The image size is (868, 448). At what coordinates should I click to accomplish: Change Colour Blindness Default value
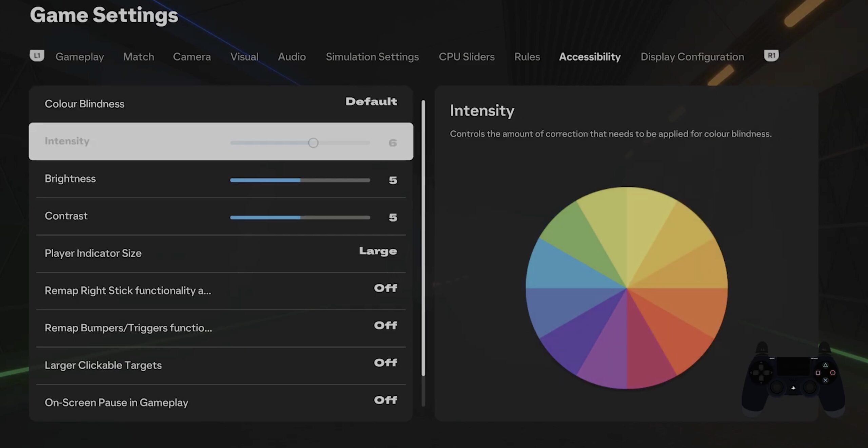pos(371,101)
